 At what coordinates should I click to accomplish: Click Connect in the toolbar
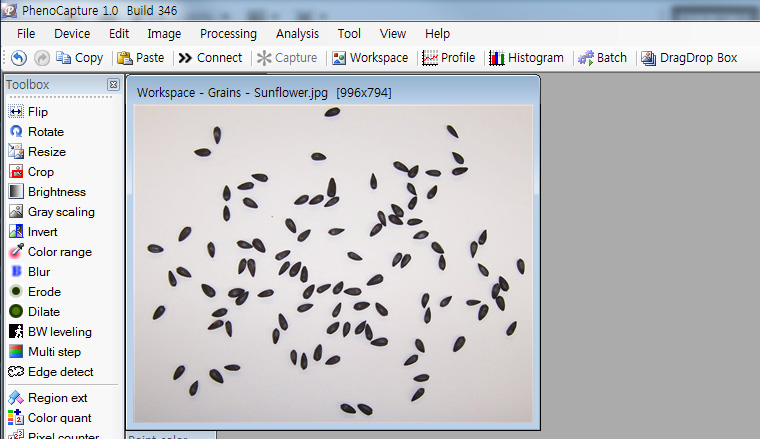tap(210, 58)
